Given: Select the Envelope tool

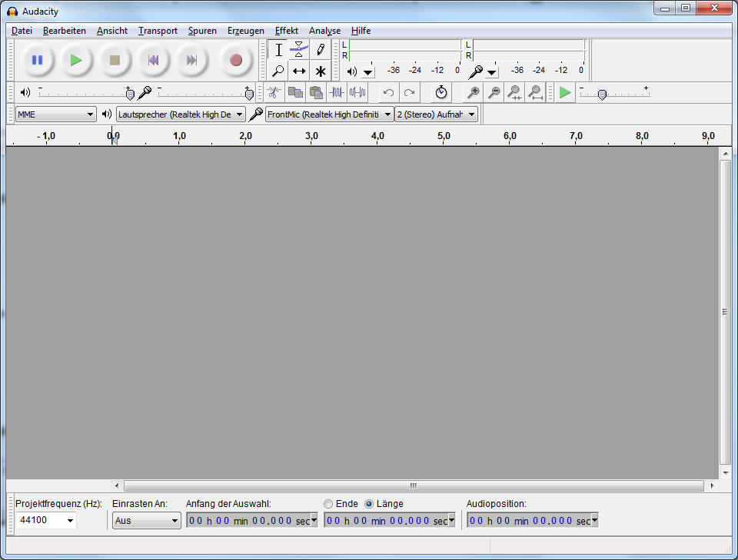Looking at the screenshot, I should point(299,49).
